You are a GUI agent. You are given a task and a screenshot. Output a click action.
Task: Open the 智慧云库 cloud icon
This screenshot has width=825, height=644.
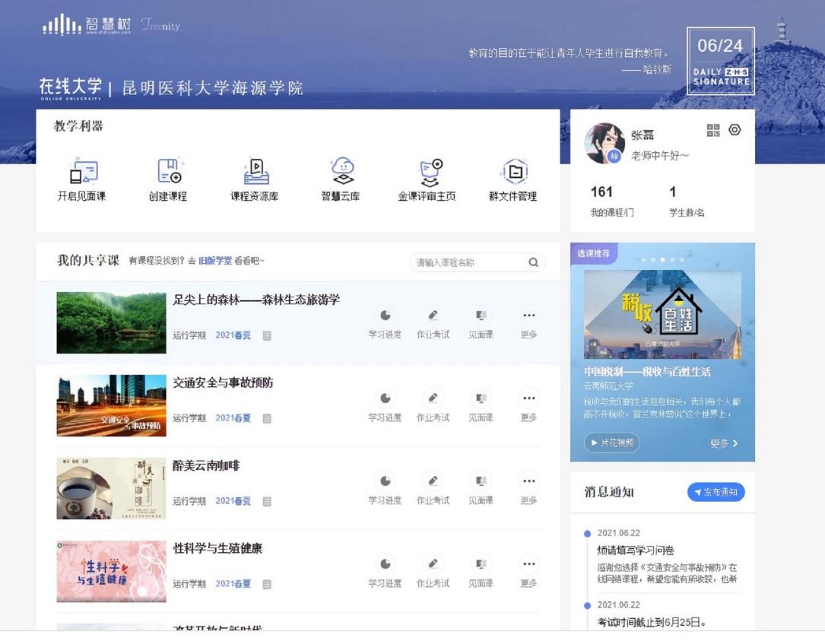click(x=342, y=170)
